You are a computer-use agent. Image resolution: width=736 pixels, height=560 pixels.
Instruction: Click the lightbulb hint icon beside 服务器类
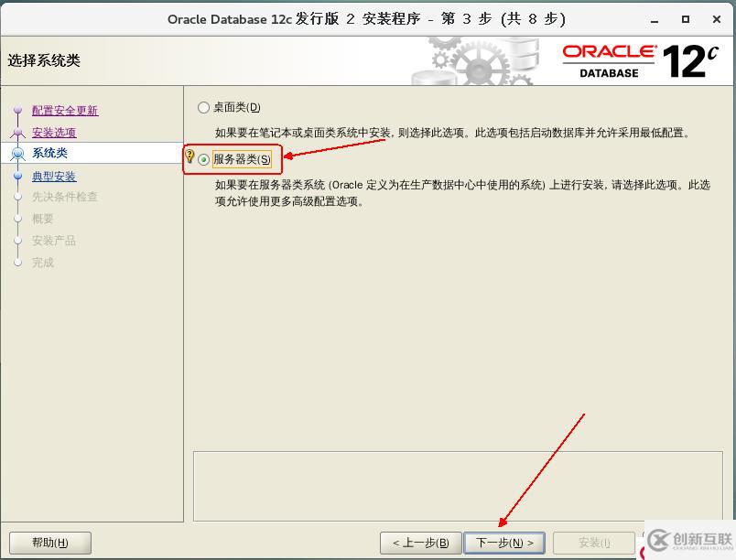(x=189, y=156)
